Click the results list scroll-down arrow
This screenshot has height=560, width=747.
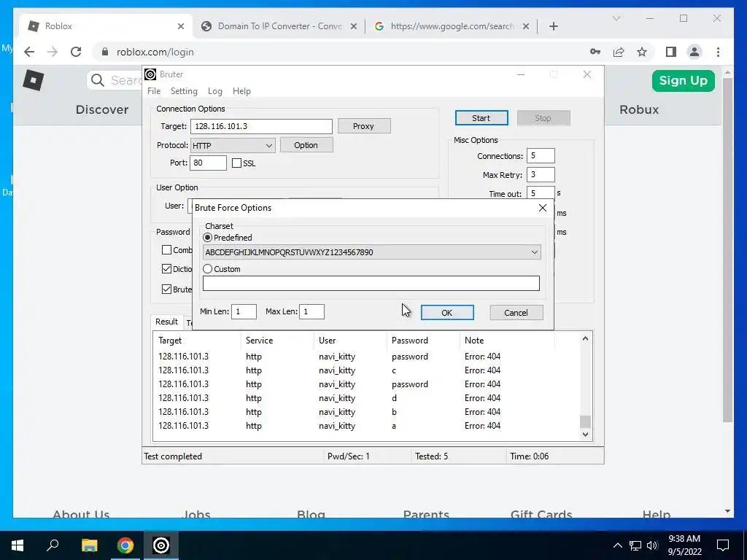point(585,435)
